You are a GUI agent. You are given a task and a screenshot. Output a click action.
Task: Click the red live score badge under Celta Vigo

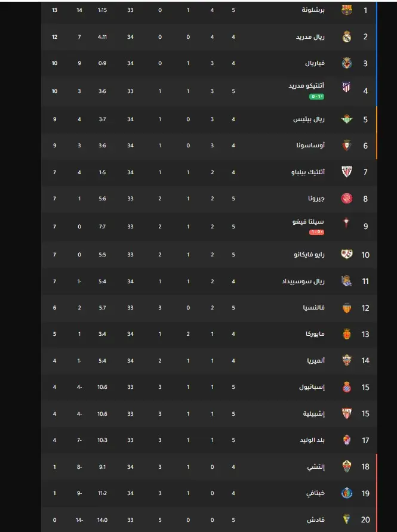coord(316,233)
